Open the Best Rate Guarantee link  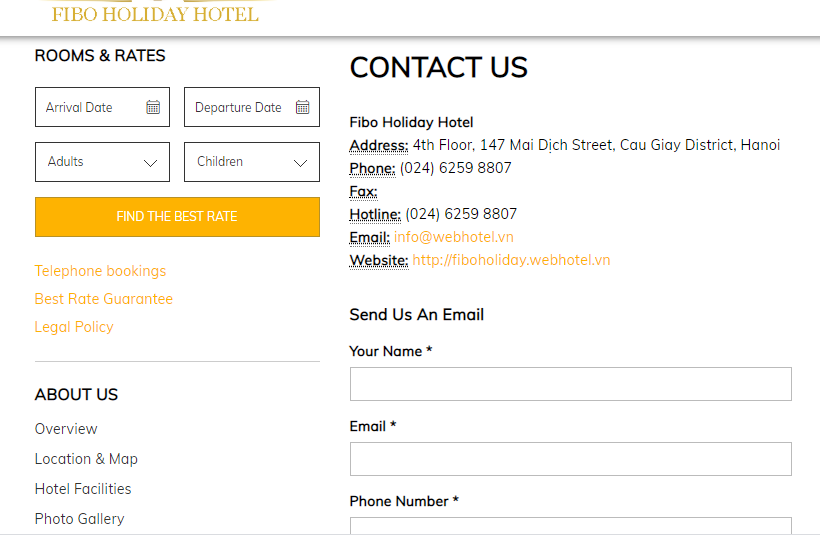[103, 299]
